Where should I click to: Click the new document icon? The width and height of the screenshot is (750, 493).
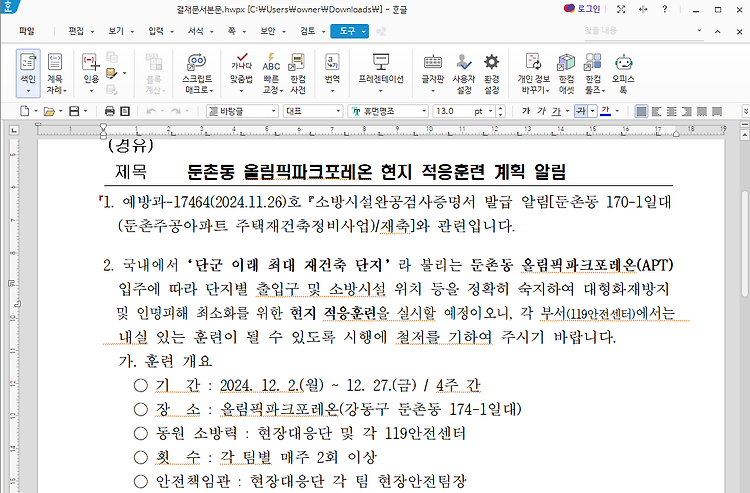pos(24,111)
